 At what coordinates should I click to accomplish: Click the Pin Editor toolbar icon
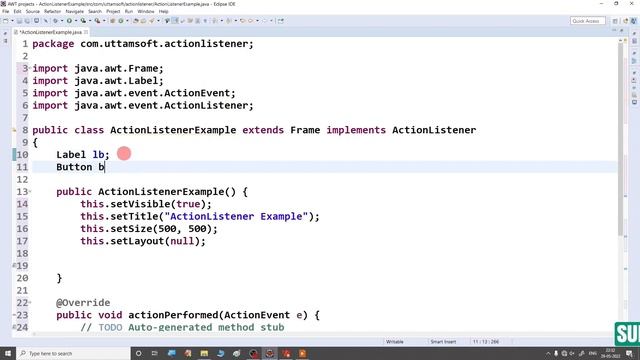coord(280,21)
